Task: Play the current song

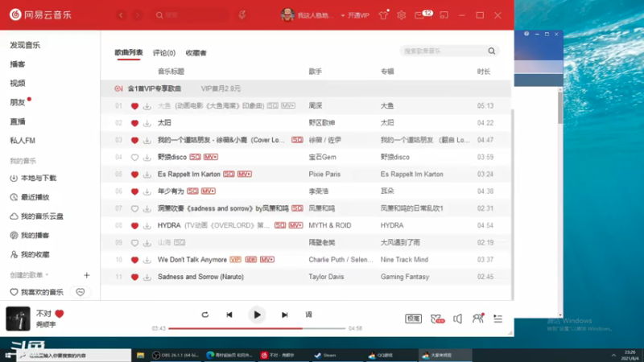Action: pos(257,315)
